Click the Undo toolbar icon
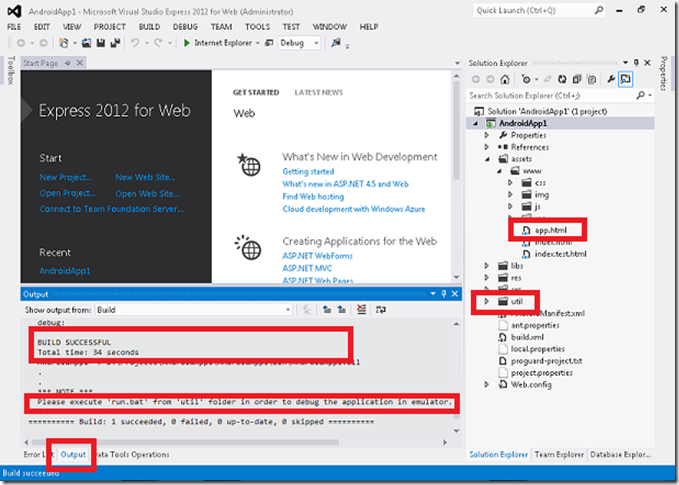This screenshot has width=679, height=485. click(135, 43)
